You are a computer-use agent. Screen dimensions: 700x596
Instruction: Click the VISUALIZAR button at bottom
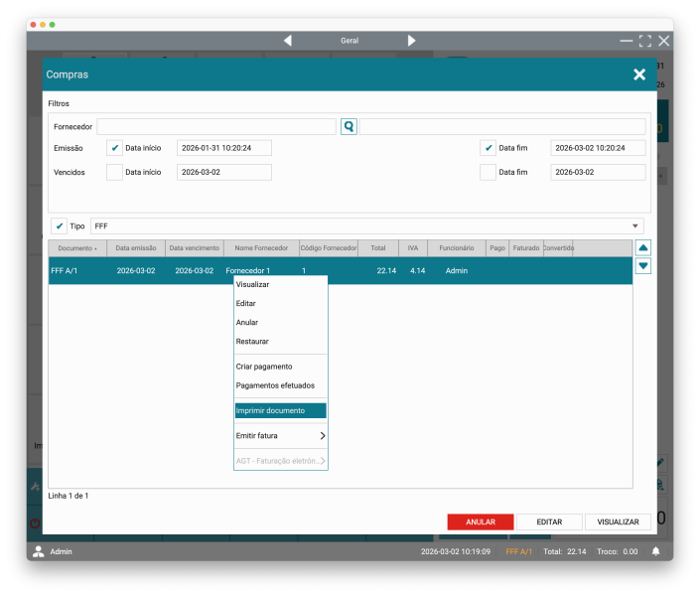pyautogui.click(x=618, y=521)
